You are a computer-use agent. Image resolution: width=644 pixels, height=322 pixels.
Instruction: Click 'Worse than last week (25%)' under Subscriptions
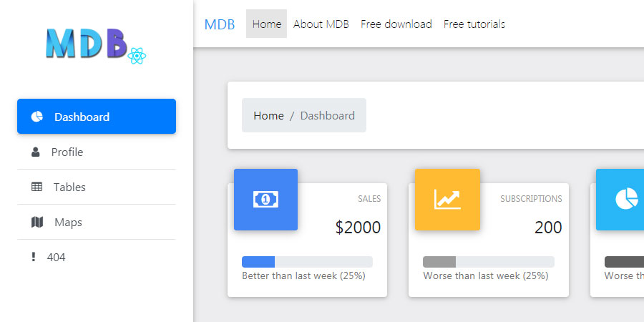click(486, 275)
